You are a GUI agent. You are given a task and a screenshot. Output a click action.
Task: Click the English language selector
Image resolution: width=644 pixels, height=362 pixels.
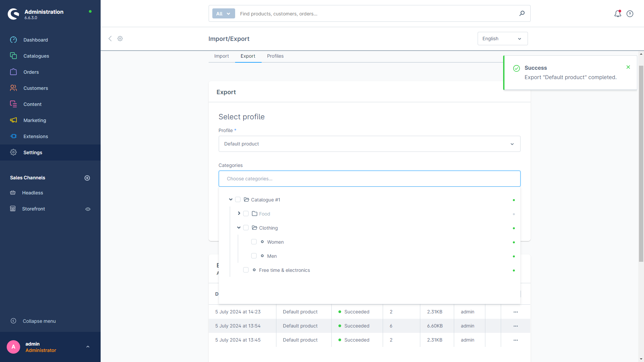(x=502, y=39)
